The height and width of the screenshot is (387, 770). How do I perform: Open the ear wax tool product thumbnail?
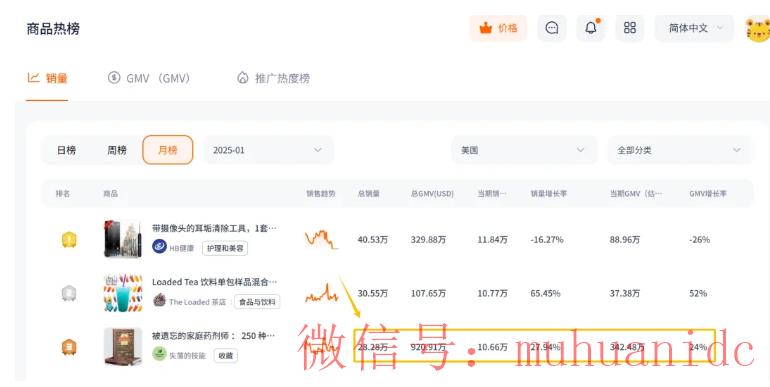pos(123,239)
